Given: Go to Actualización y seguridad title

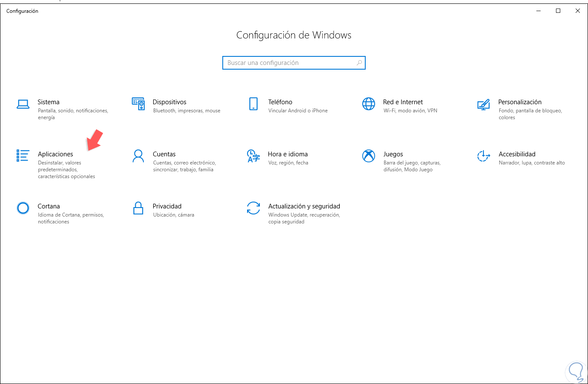Looking at the screenshot, I should tap(304, 206).
